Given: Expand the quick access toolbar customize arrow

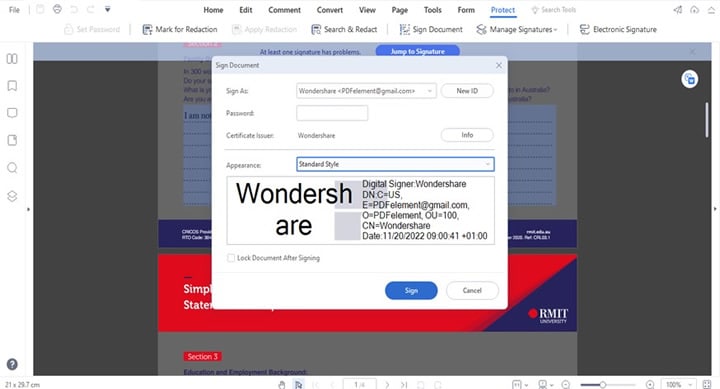Looking at the screenshot, I should [107, 9].
